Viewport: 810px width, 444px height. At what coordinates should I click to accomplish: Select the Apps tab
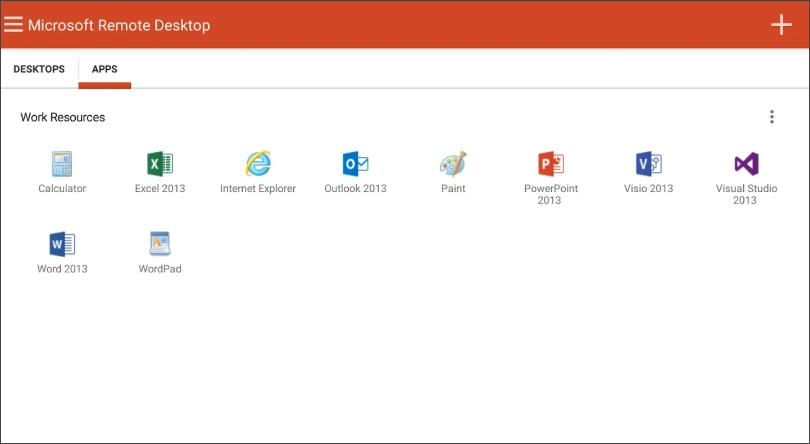(x=104, y=69)
